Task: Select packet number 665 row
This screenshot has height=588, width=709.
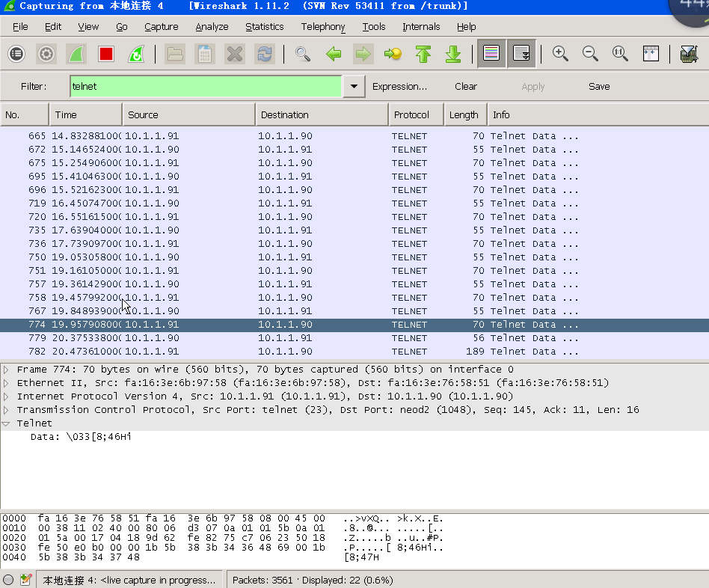Action: 354,135
